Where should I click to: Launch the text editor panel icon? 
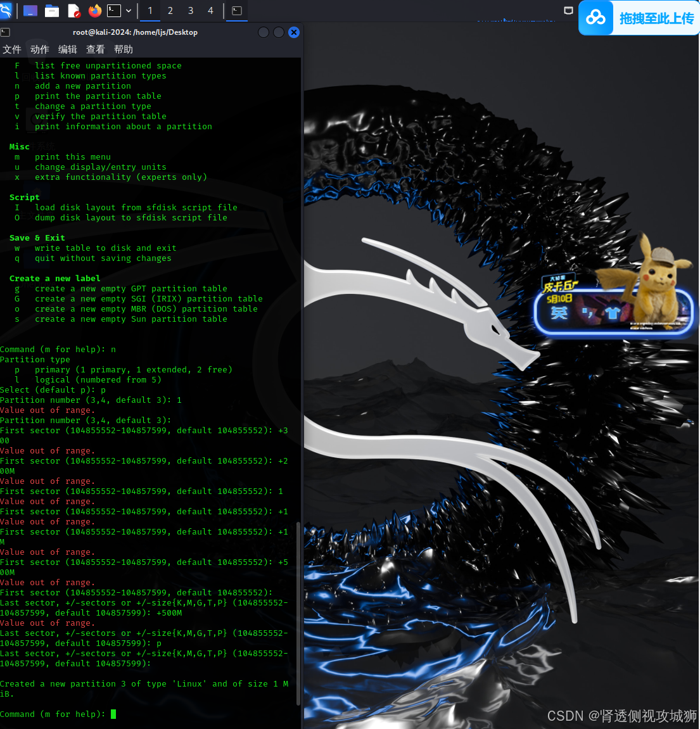pyautogui.click(x=74, y=11)
